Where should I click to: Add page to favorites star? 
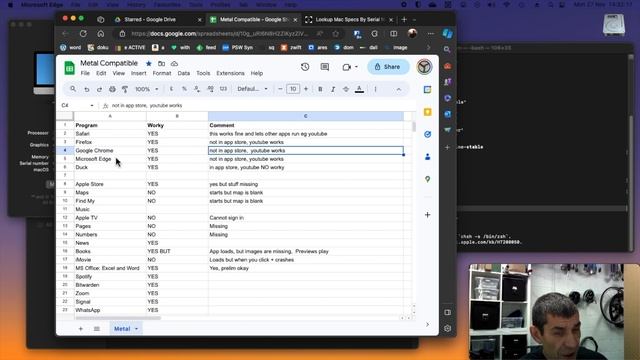click(x=336, y=34)
